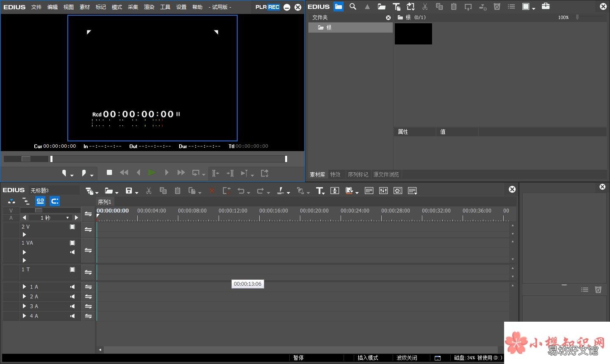Viewport: 610px width, 364px height.
Task: Toggle folder view in bin toolbar
Action: 338,6
